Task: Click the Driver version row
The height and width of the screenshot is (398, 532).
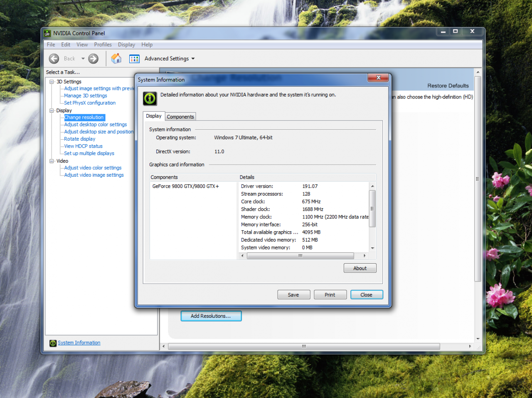Action: (x=304, y=186)
